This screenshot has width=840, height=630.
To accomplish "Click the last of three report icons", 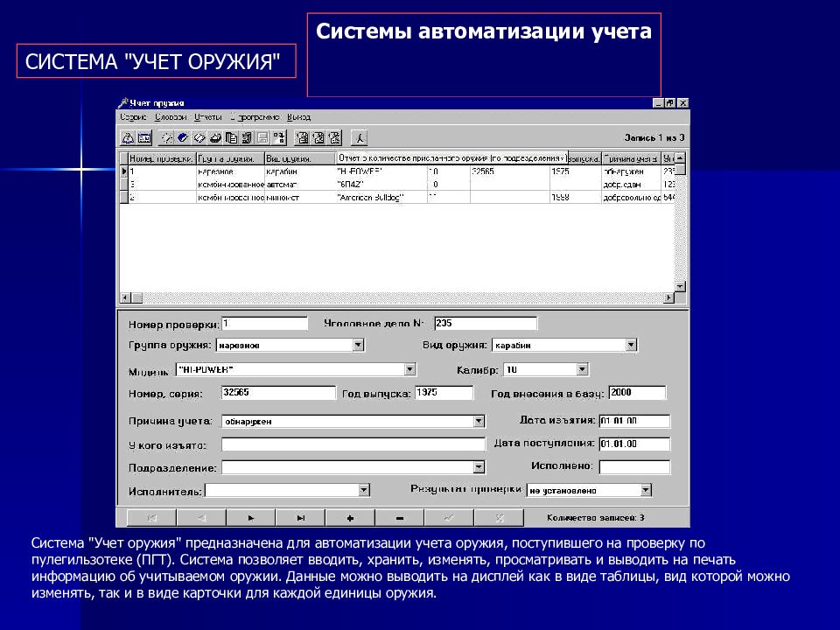I will coord(335,138).
